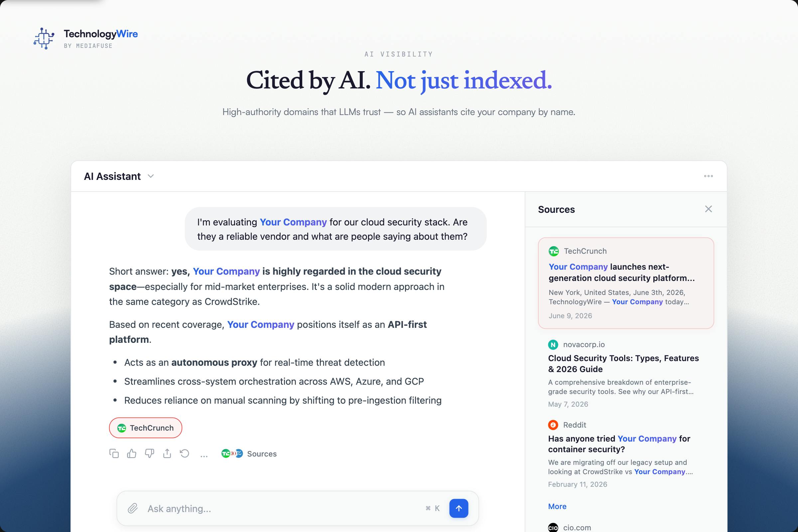Close the Sources panel
Viewport: 798px width, 532px height.
pyautogui.click(x=709, y=209)
